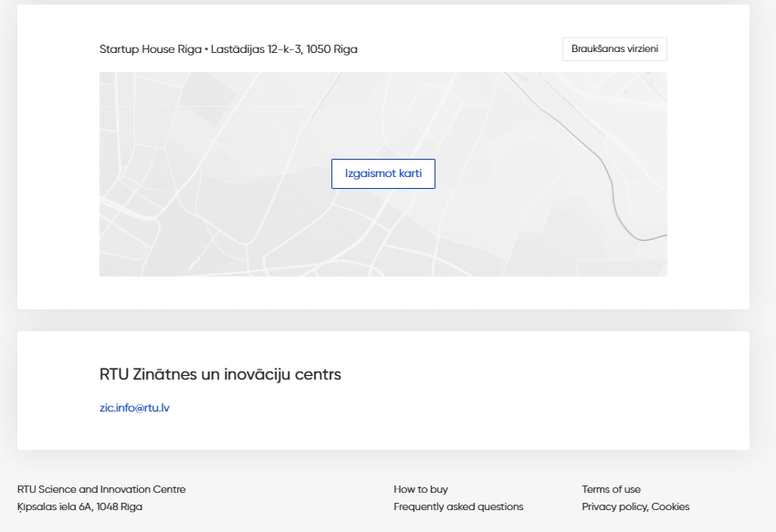
Task: Select RTU Zinātnes un inovāciju centrs heading
Action: point(220,374)
